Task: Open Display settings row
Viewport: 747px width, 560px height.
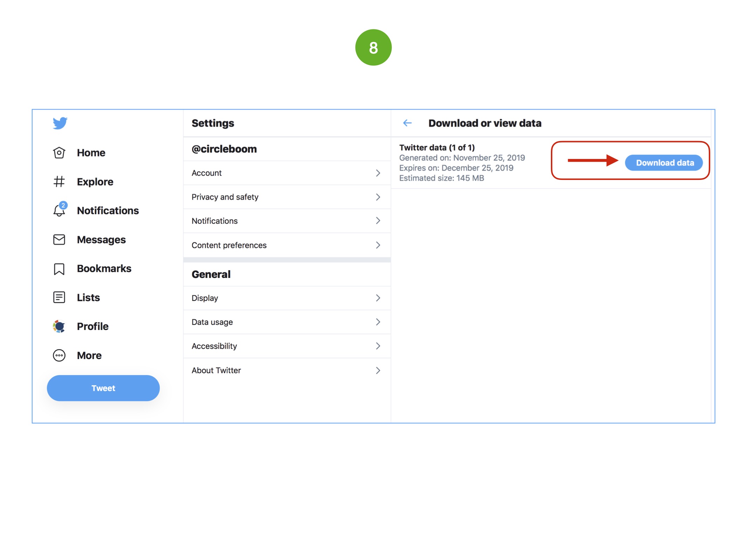Action: pos(287,298)
